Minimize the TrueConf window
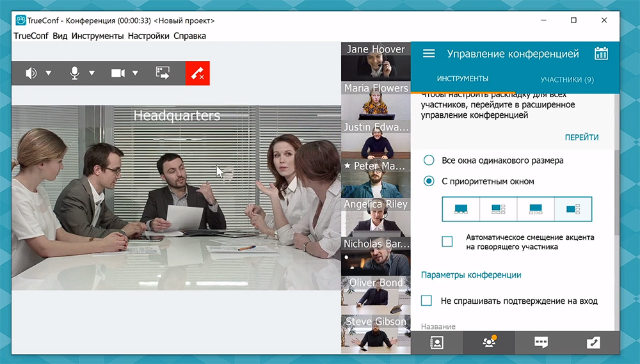 543,20
